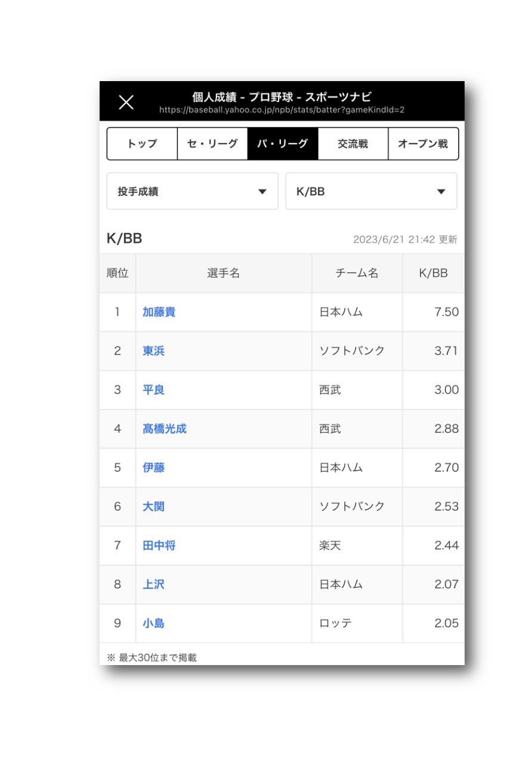Click the page URL in header bar
The width and height of the screenshot is (532, 779).
[x=282, y=110]
